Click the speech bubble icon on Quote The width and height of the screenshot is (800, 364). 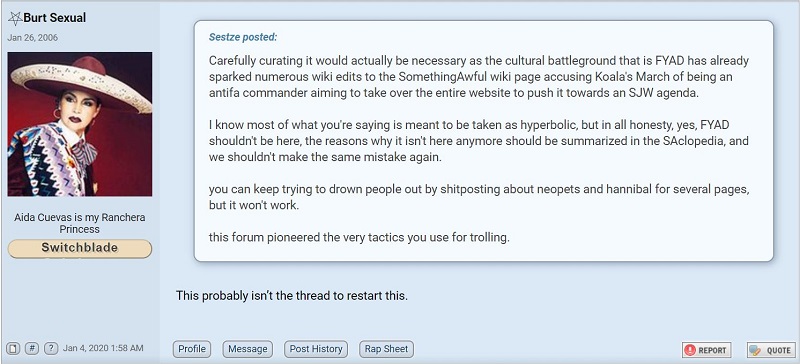[x=756, y=350]
